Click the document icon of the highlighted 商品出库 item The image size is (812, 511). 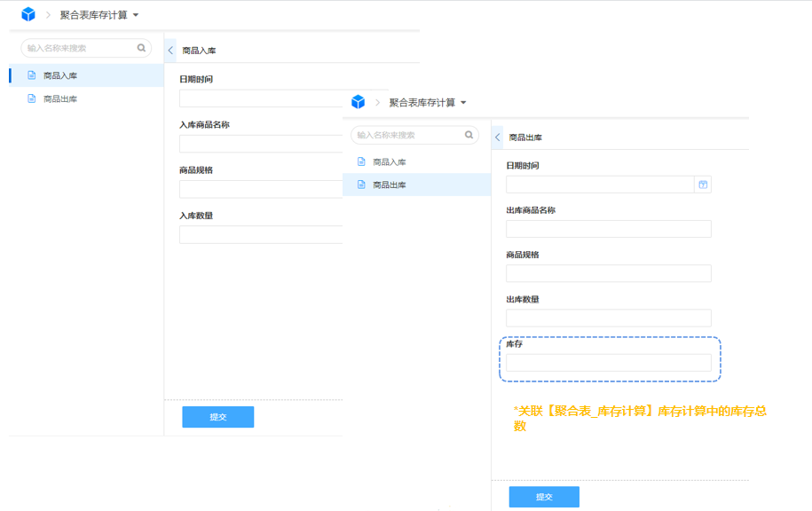pyautogui.click(x=361, y=185)
